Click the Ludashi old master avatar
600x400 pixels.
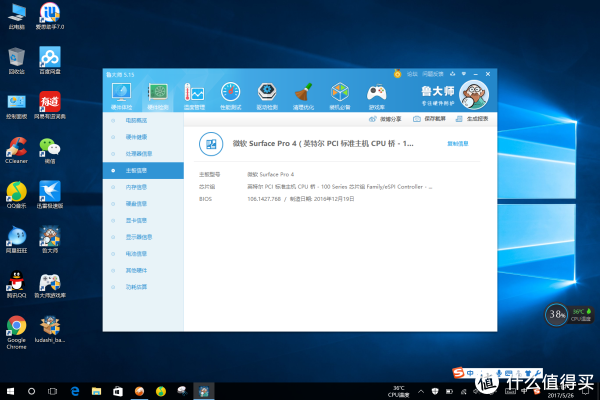[x=474, y=95]
